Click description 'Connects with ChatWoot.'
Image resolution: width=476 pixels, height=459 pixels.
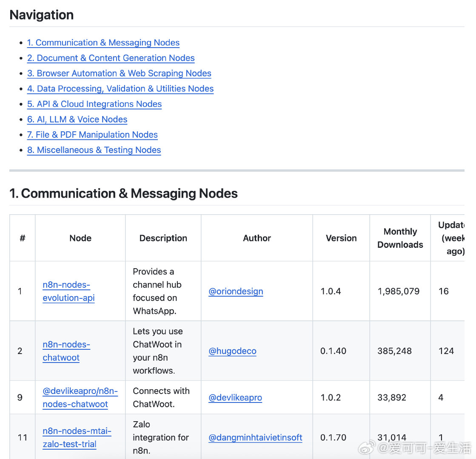[161, 397]
